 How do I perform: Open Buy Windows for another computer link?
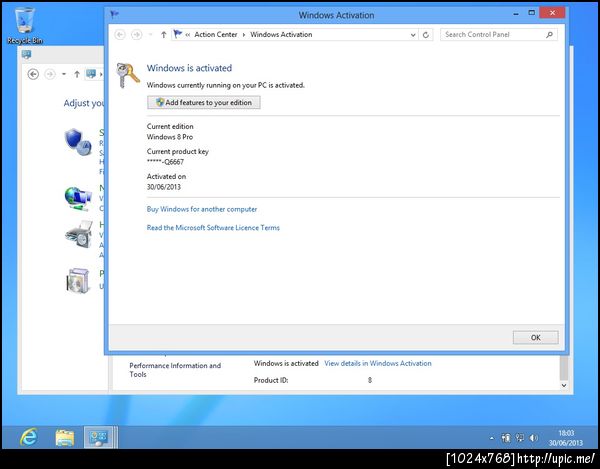click(x=202, y=209)
